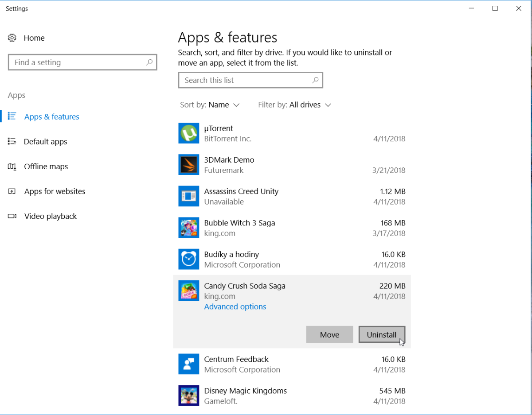Click the Budíky a hodiny clock icon

click(189, 259)
